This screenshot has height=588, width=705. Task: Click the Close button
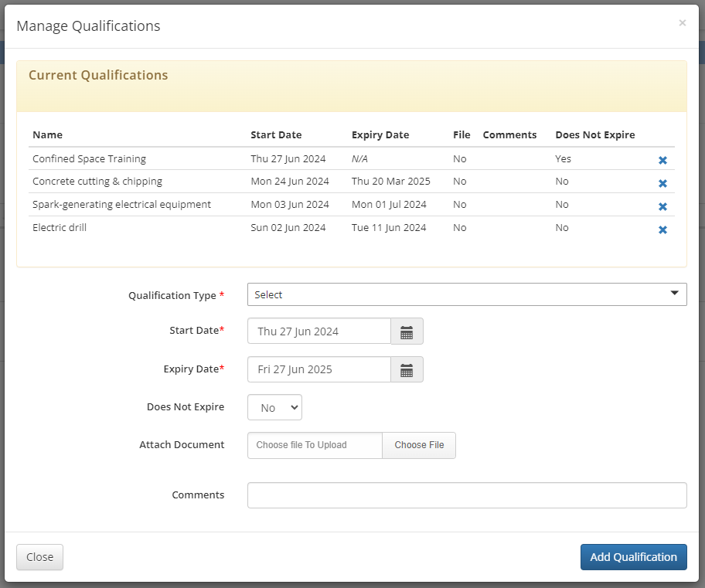coord(39,557)
